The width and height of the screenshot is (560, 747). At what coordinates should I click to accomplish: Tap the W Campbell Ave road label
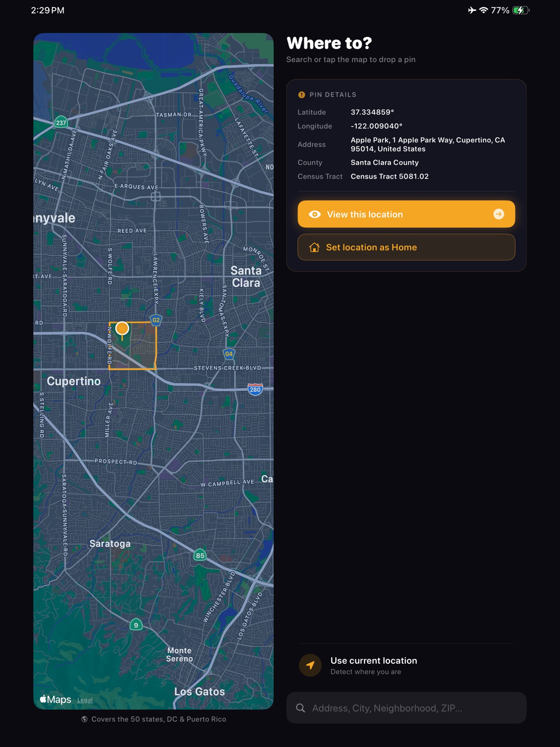click(x=227, y=483)
